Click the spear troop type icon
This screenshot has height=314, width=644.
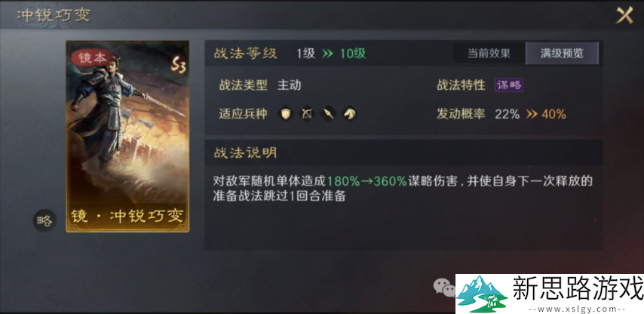pos(328,114)
